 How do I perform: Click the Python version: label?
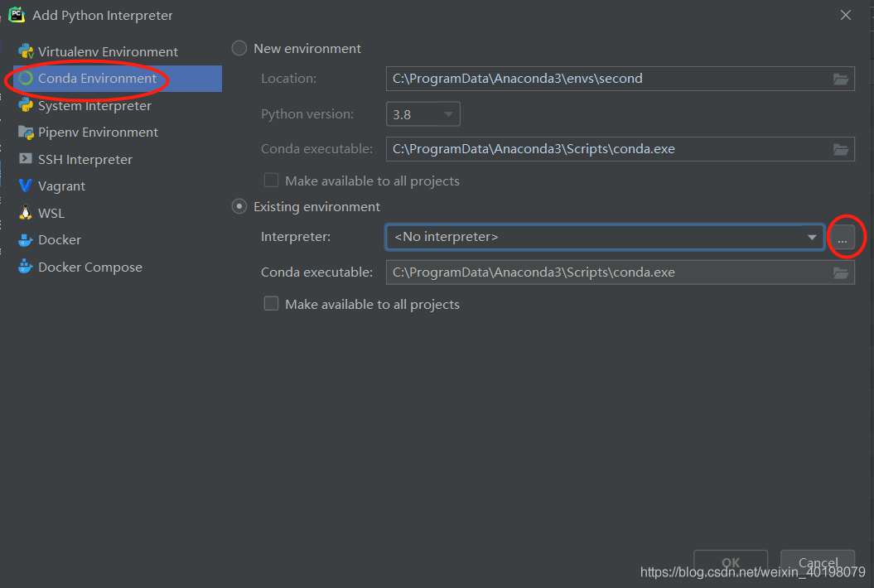click(x=307, y=113)
